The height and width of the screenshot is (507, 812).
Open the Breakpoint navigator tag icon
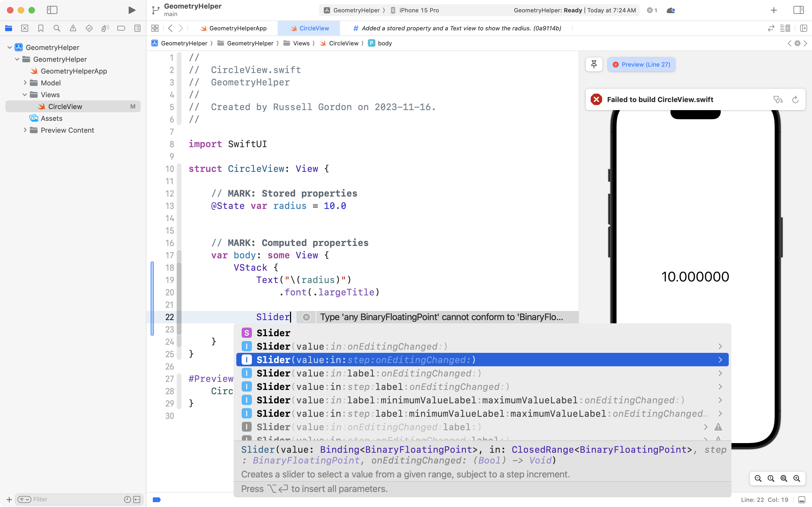[121, 28]
